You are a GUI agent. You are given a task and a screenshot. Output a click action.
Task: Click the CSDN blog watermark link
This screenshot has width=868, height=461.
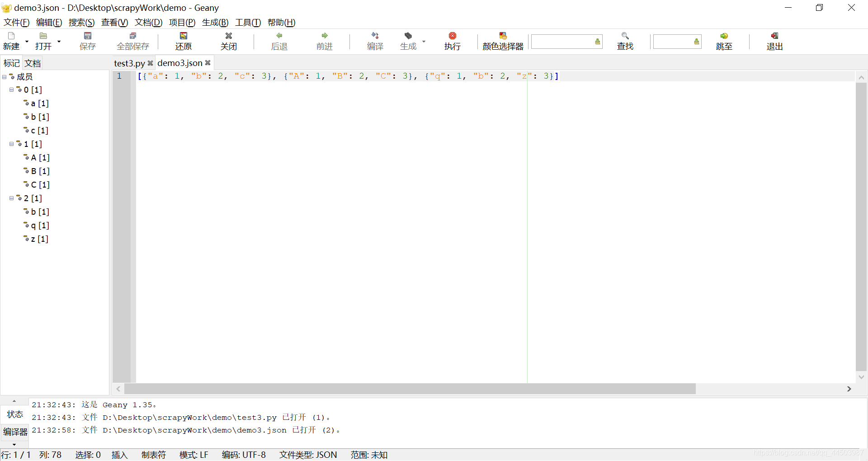coord(809,452)
